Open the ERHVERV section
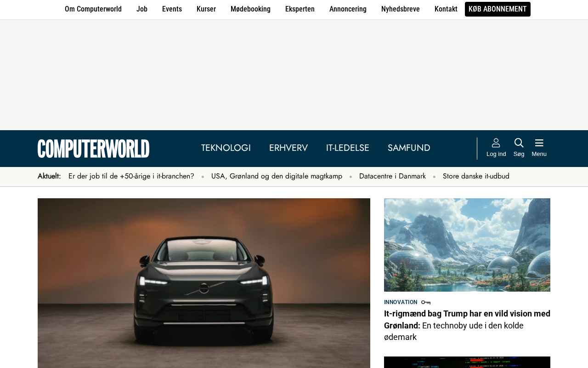 288,148
